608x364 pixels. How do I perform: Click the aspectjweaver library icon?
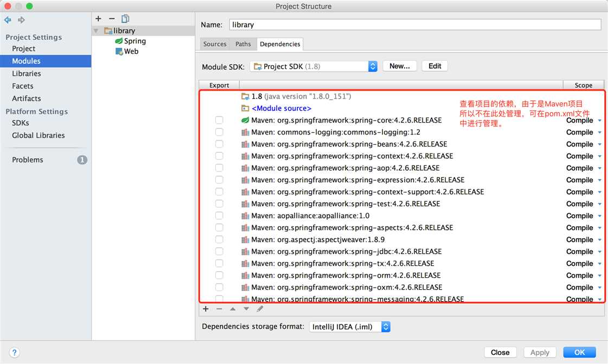point(245,240)
